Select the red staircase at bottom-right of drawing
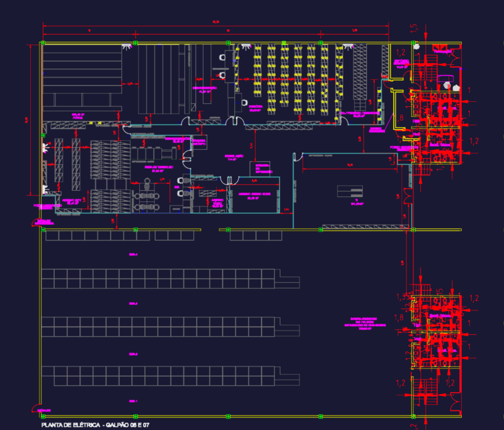 coord(425,392)
